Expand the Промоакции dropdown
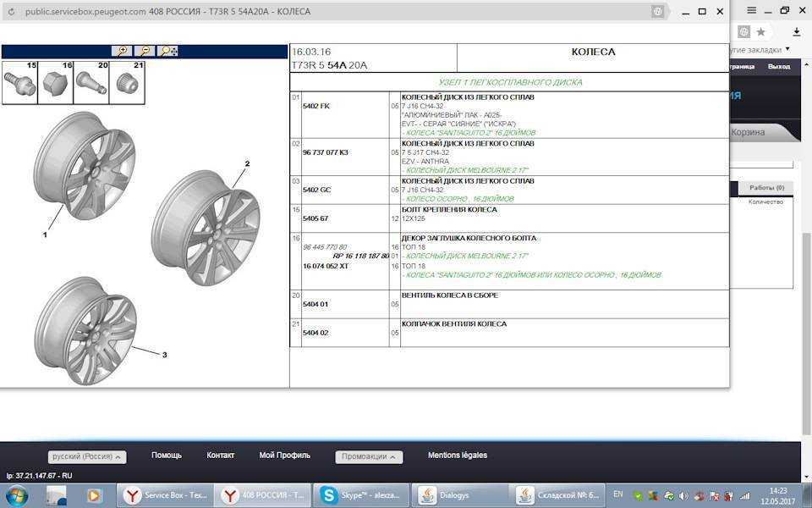 pos(369,456)
